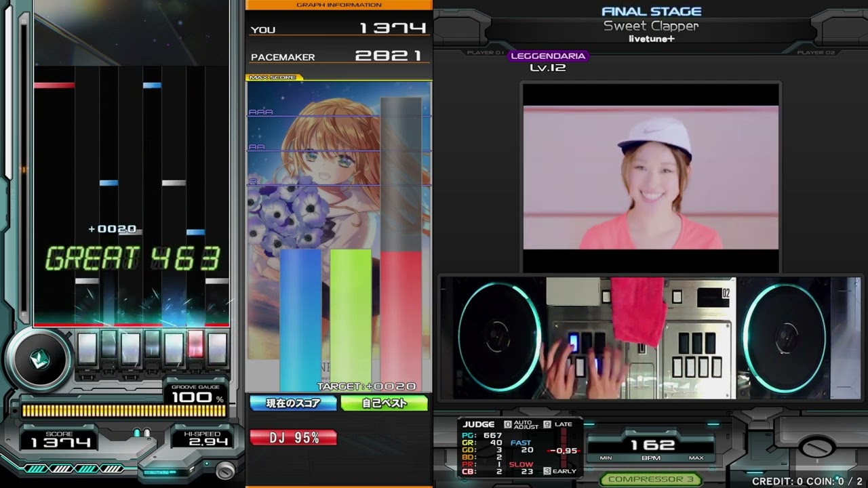Click the SLOW 23 count
Viewport: 868px width, 488px height.
[521, 468]
